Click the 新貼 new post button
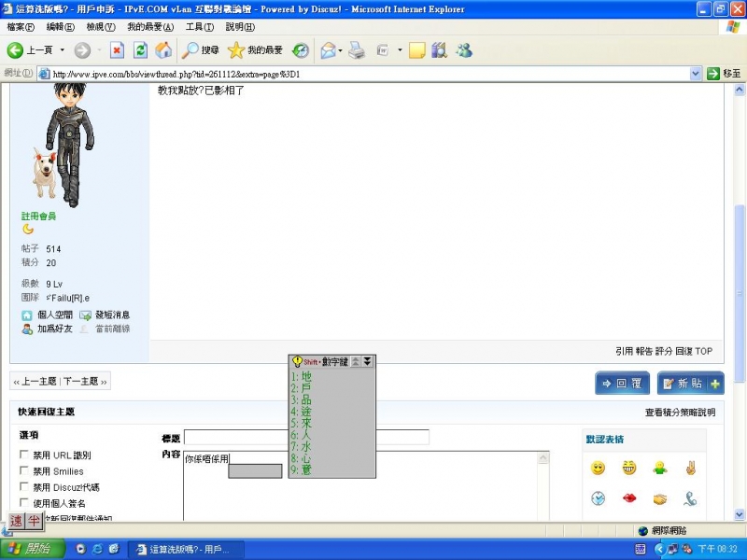747x560 pixels. [691, 384]
